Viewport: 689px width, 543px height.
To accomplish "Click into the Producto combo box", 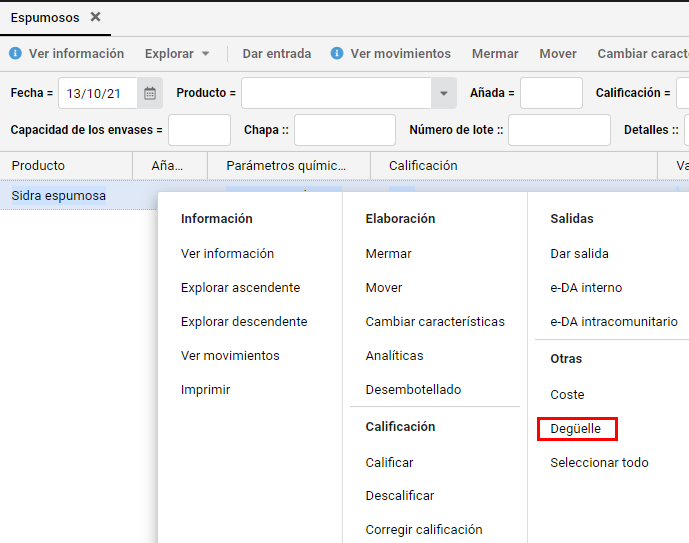I will click(336, 93).
